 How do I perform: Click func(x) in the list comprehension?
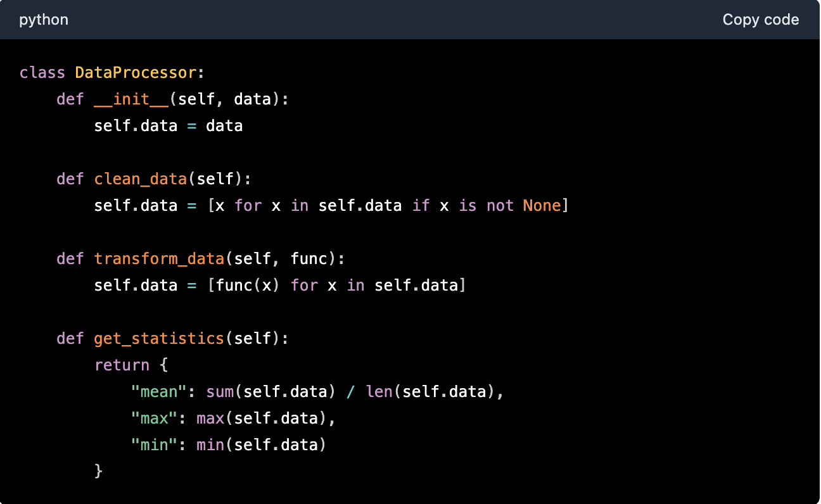[x=248, y=286]
